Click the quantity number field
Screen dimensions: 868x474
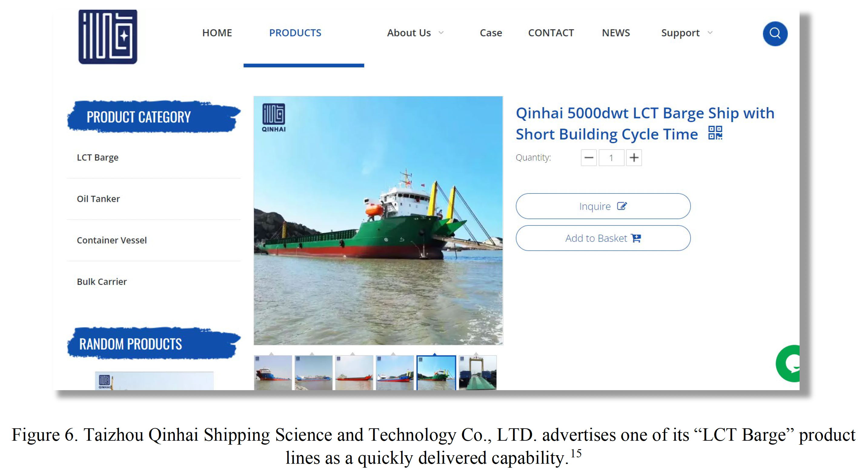click(611, 158)
